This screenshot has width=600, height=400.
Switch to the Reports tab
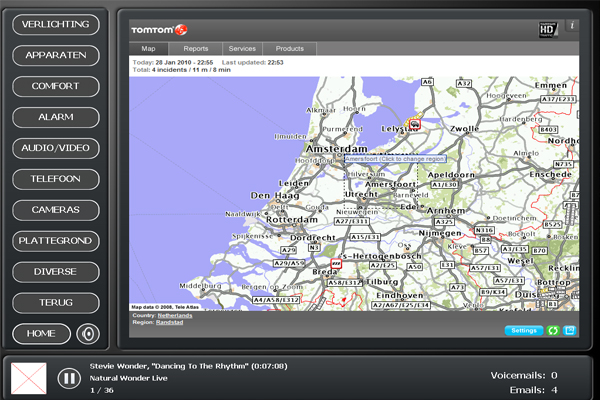(x=196, y=49)
